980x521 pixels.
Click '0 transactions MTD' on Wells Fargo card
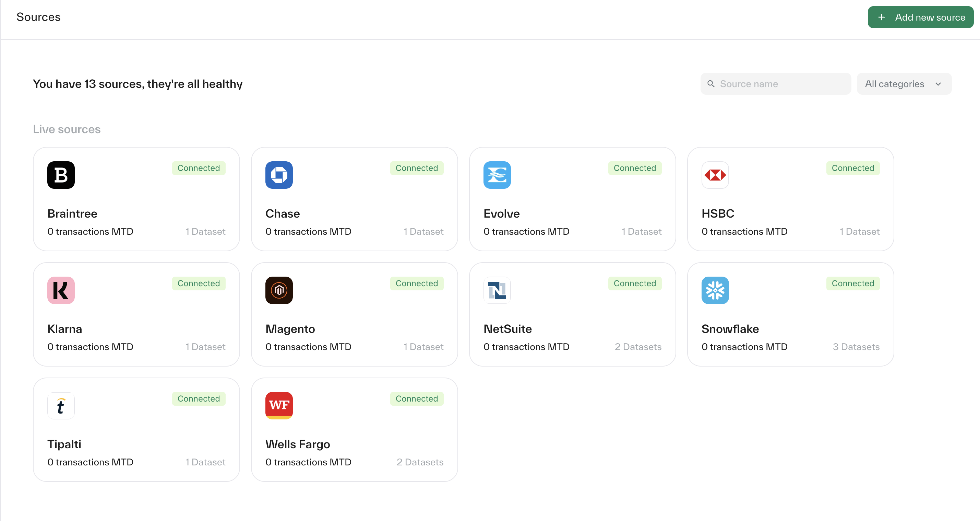pos(308,462)
